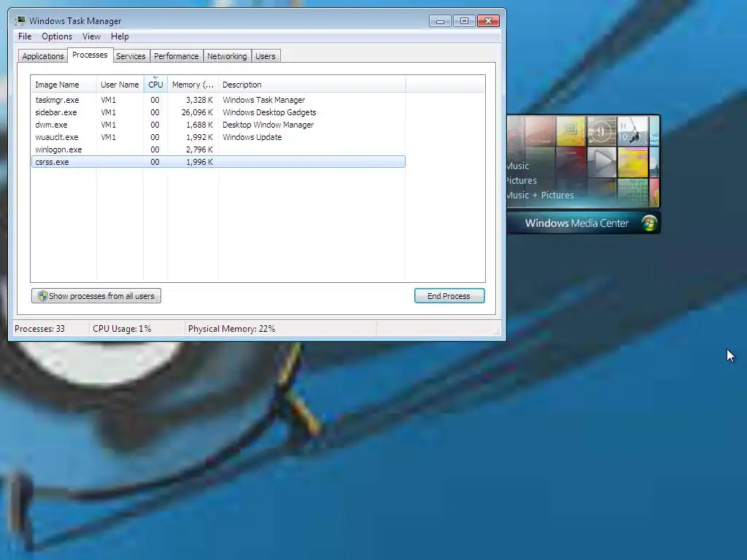Sort by User Name column header

[x=120, y=85]
